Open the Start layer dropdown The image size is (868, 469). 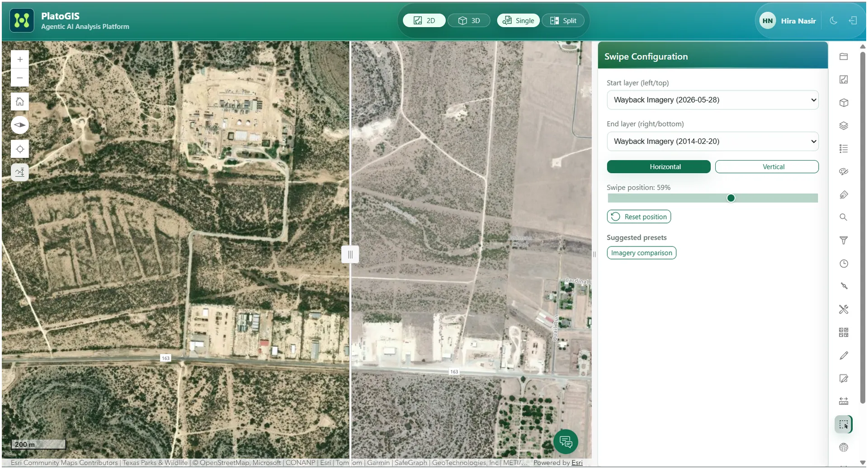coord(713,100)
